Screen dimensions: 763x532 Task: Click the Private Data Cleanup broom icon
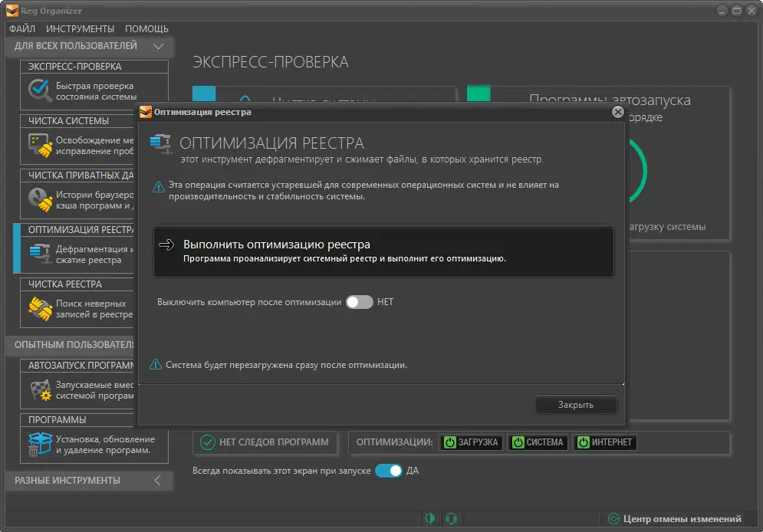click(40, 200)
